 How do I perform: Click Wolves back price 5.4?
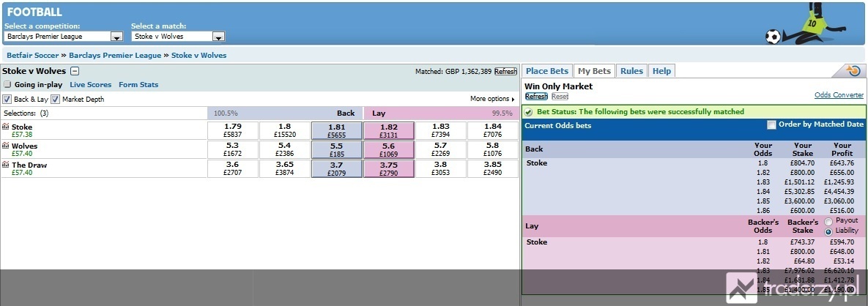pyautogui.click(x=284, y=150)
